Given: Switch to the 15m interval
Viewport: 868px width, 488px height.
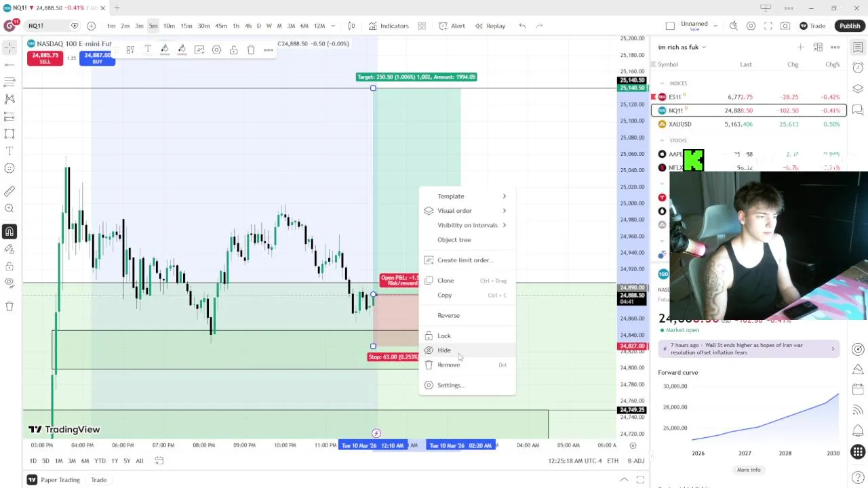Looking at the screenshot, I should (x=186, y=26).
